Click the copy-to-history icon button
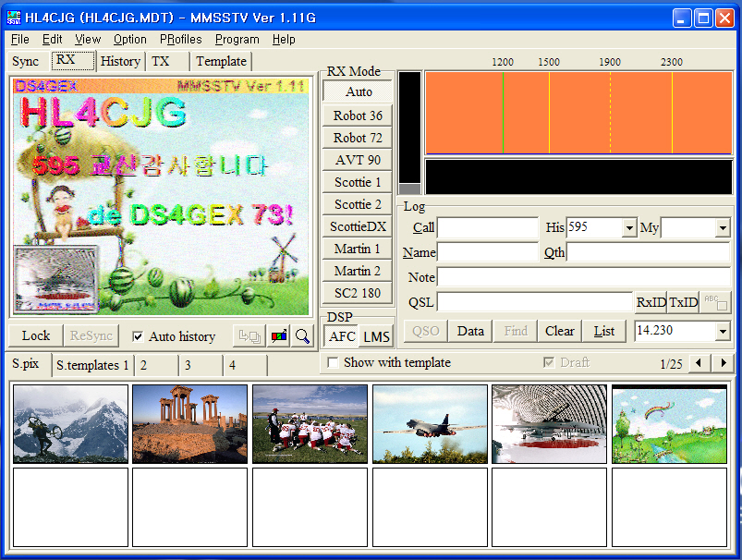The height and width of the screenshot is (560, 742). click(249, 336)
